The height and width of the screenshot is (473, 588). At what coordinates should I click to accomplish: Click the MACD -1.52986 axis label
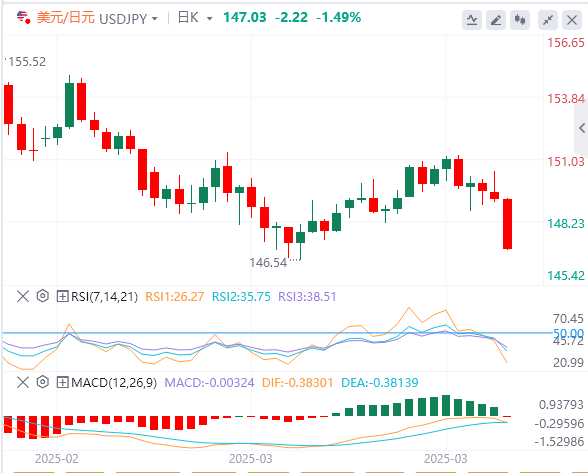[x=559, y=441]
